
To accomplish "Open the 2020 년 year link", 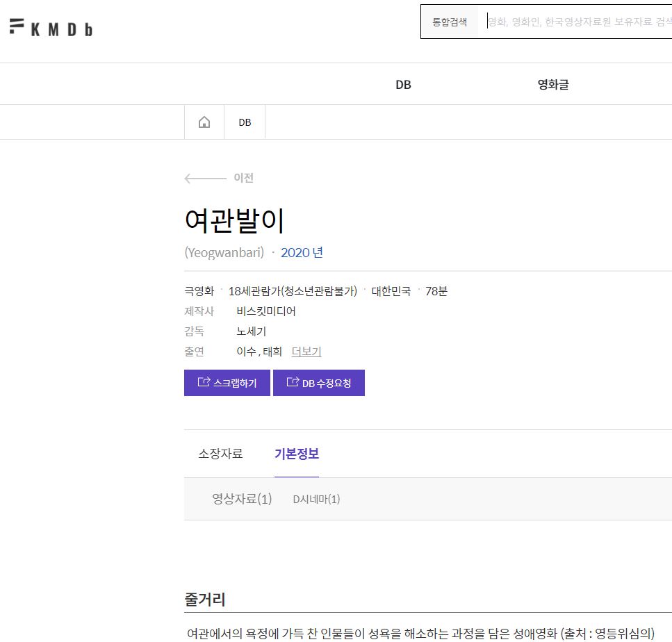I will click(302, 252).
